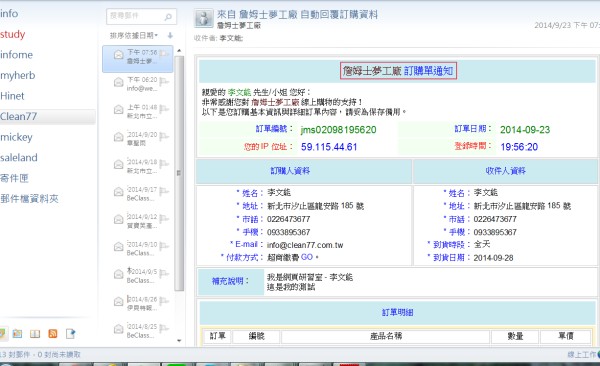Select the myherb mail account
The width and height of the screenshot is (600, 366).
point(18,75)
